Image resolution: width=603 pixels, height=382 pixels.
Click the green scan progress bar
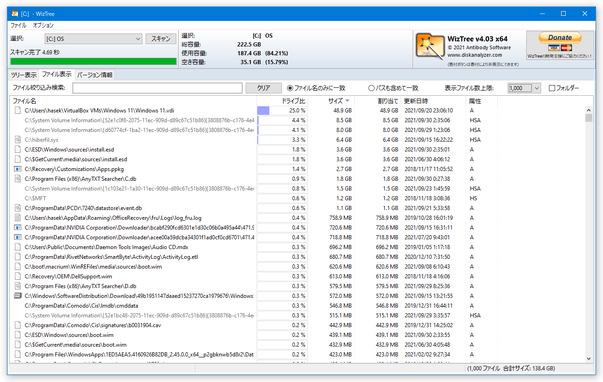[93, 61]
